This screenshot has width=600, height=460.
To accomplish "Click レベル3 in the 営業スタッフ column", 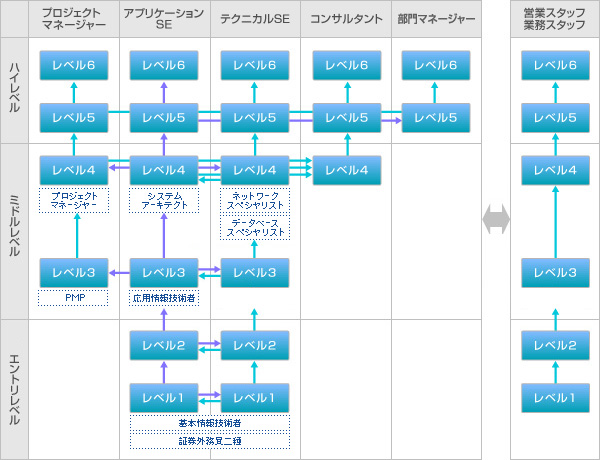I will 556,273.
